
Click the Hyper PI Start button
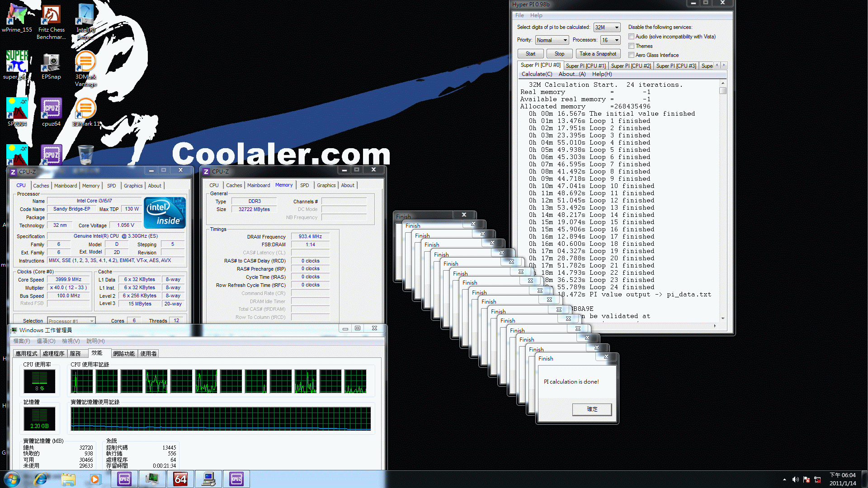tap(530, 54)
